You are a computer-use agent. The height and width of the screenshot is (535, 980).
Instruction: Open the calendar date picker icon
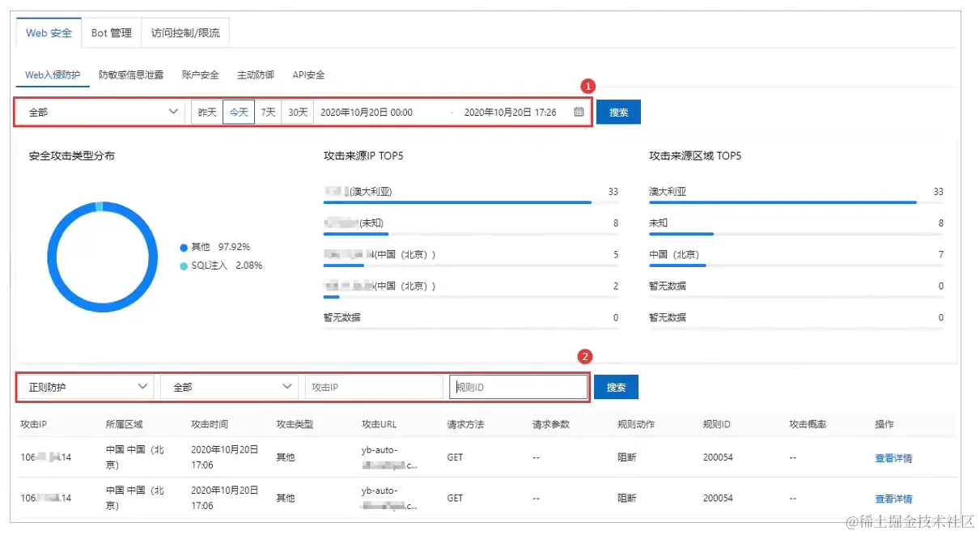click(x=579, y=112)
